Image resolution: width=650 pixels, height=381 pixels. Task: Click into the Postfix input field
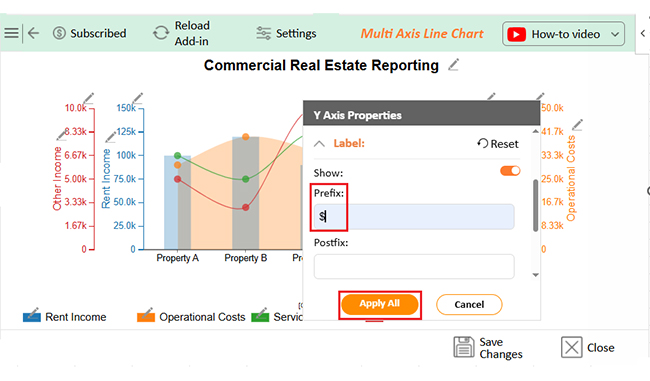[x=414, y=267]
